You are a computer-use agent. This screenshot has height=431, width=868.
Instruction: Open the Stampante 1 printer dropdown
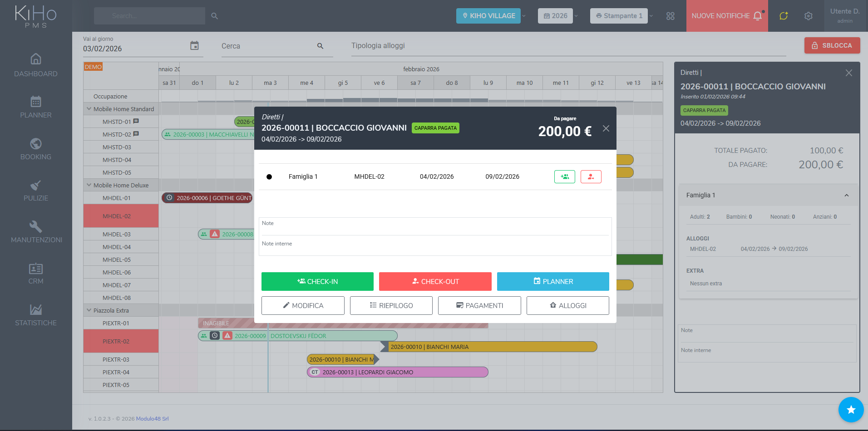622,16
